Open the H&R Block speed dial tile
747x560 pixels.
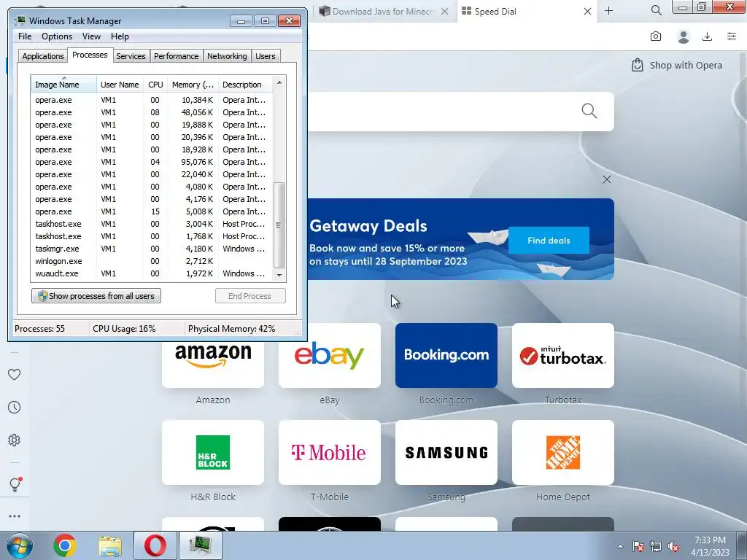click(x=213, y=452)
